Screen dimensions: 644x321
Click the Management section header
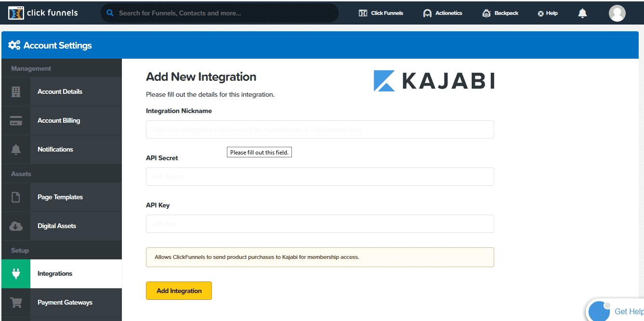[31, 68]
